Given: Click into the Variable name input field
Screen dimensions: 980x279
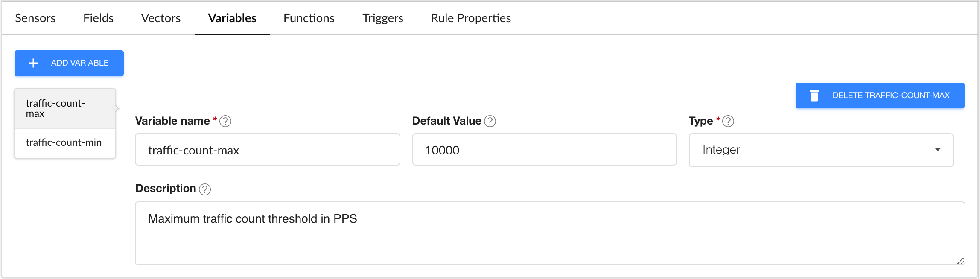Looking at the screenshot, I should click(267, 150).
